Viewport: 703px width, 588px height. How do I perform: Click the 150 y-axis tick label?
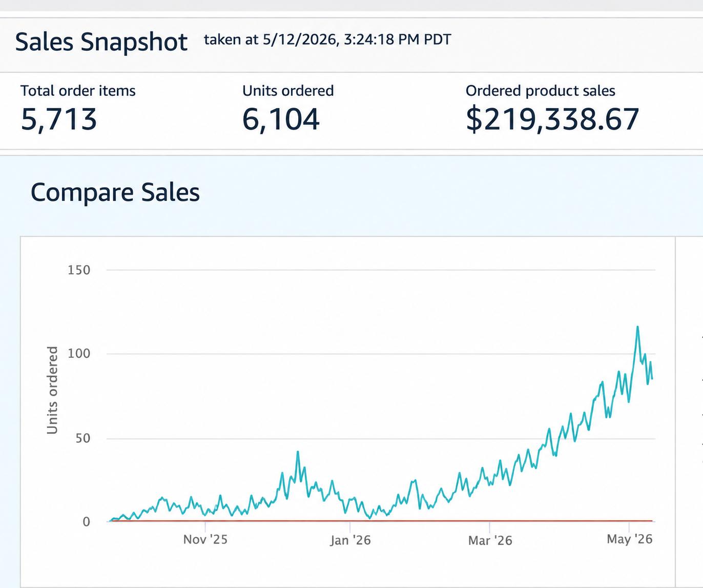[79, 270]
